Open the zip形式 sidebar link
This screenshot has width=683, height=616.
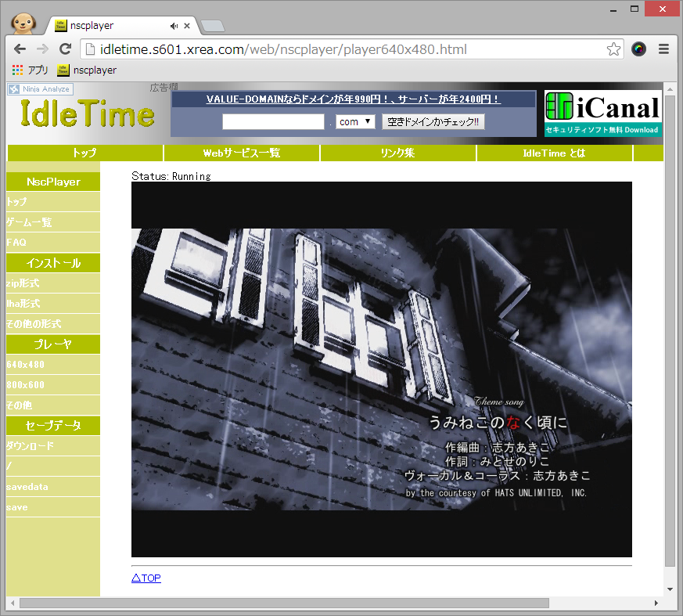(53, 283)
